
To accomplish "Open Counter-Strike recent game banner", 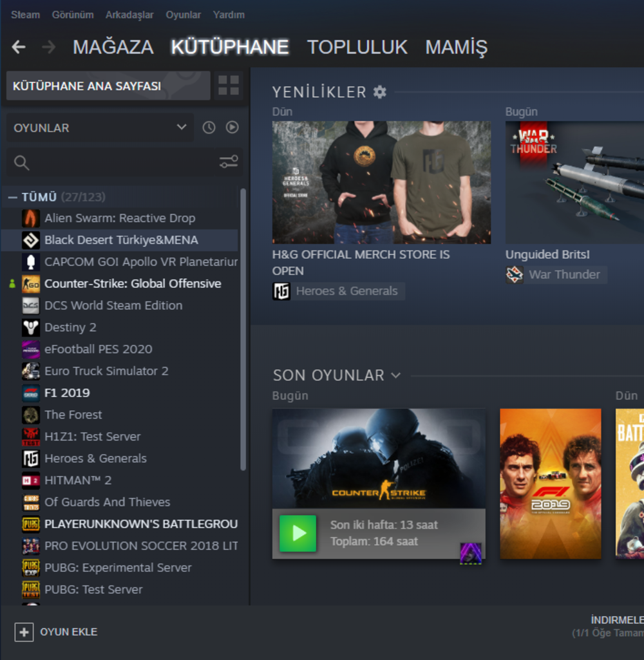I will [x=379, y=458].
